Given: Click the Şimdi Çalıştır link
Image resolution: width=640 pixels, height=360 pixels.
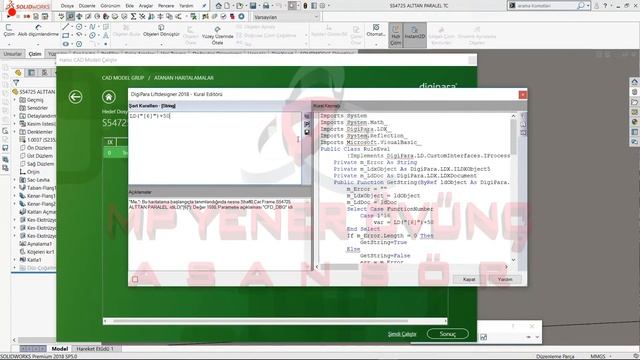Looking at the screenshot, I should pyautogui.click(x=402, y=334).
